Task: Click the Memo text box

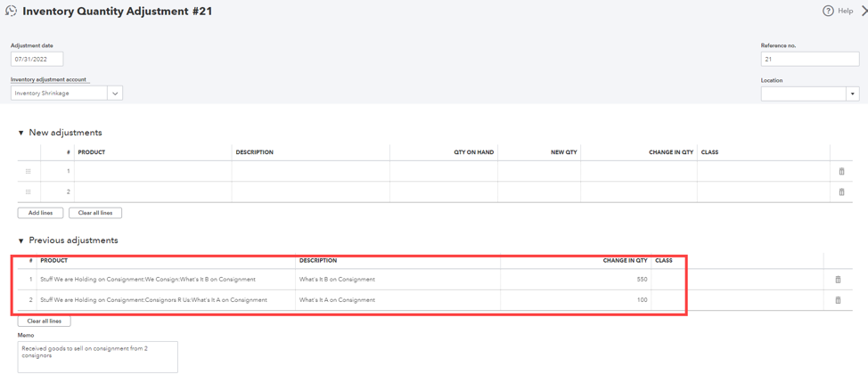Action: click(97, 356)
